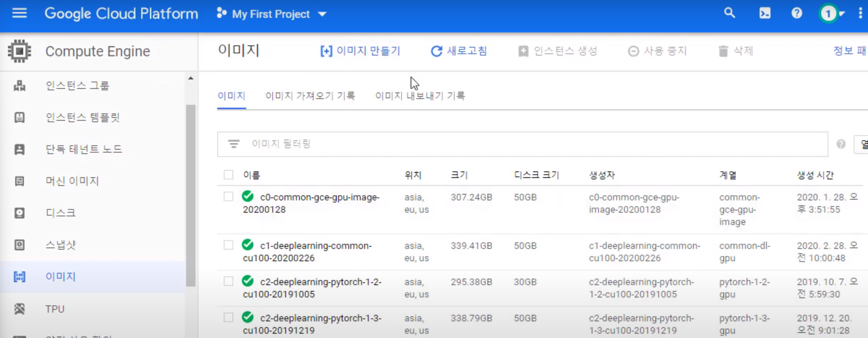The image size is (868, 338).
Task: Sort by 디스크 크기 column header
Action: coord(536,175)
